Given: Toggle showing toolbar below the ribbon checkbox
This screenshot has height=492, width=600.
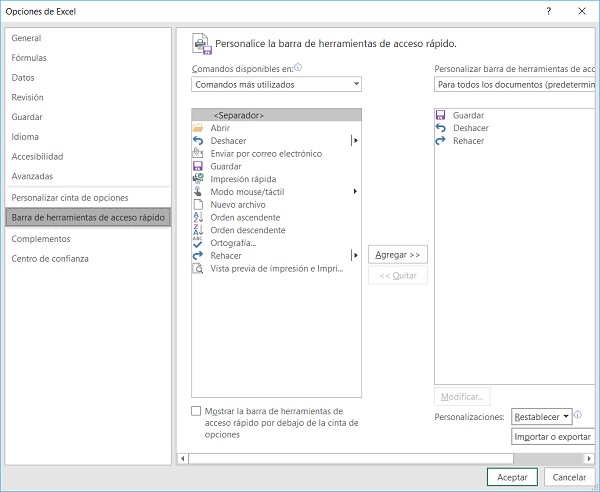Looking at the screenshot, I should click(196, 411).
